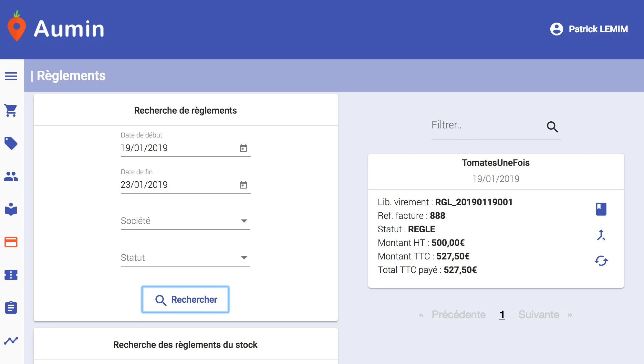Open the hamburger menu in the sidebar

[x=11, y=76]
